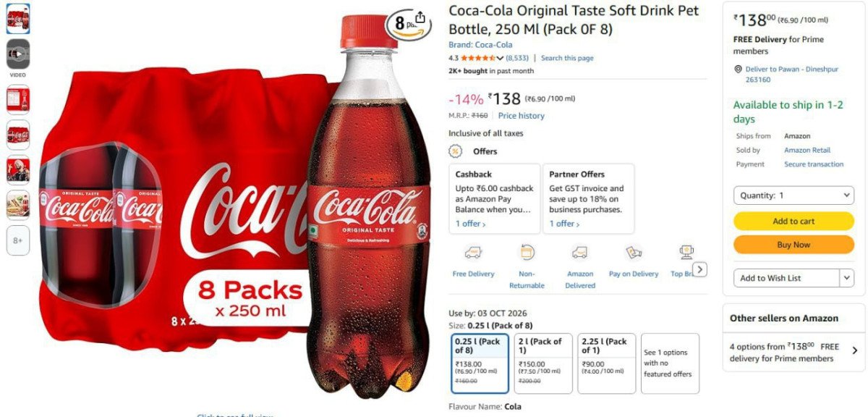Select the 0.25 l (Pack of 8) size
This screenshot has width=868, height=417.
click(479, 363)
